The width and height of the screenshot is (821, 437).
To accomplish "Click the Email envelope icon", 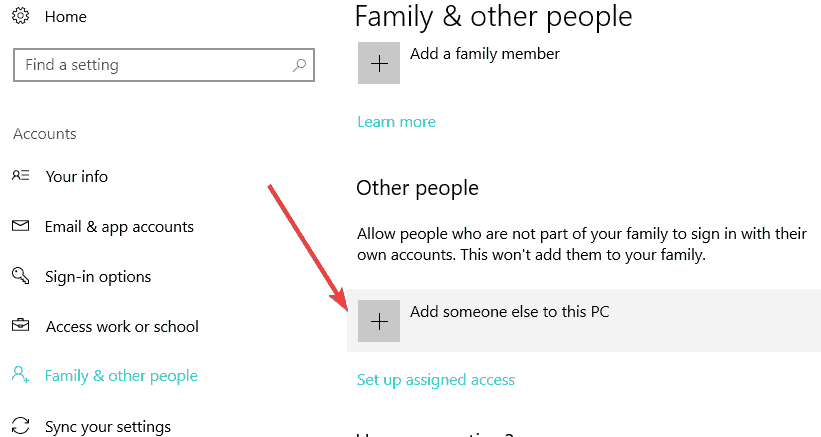I will pos(20,226).
